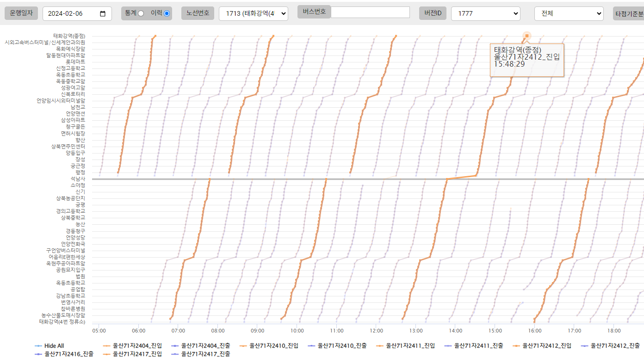The height and width of the screenshot is (363, 644).
Task: Select the 이력 radio button
Action: point(167,13)
